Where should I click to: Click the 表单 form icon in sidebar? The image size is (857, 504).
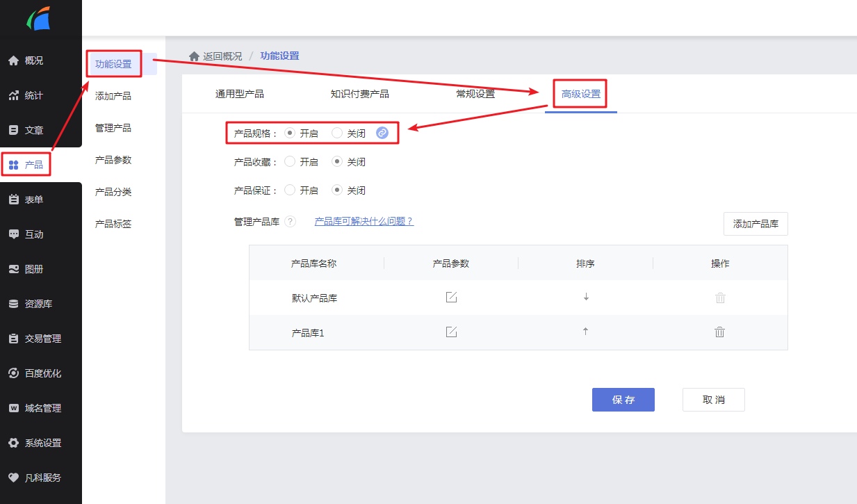tap(13, 200)
